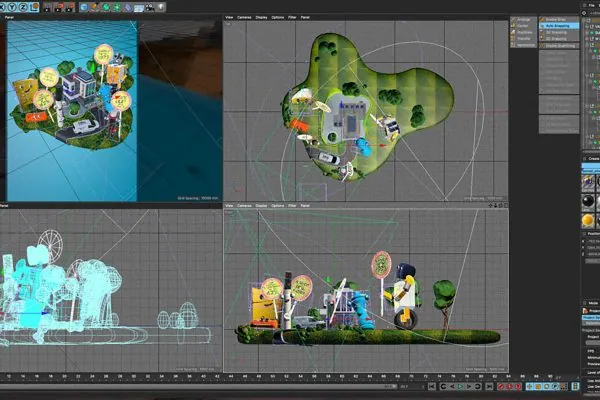Viewport: 600px width, 400px height.
Task: Toggle Position keying icon
Action: point(530,387)
